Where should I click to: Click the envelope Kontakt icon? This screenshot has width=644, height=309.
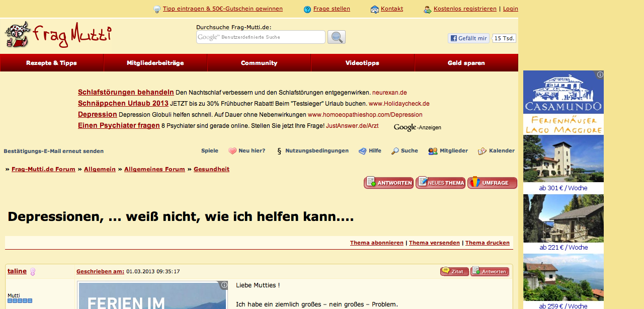[x=375, y=9]
